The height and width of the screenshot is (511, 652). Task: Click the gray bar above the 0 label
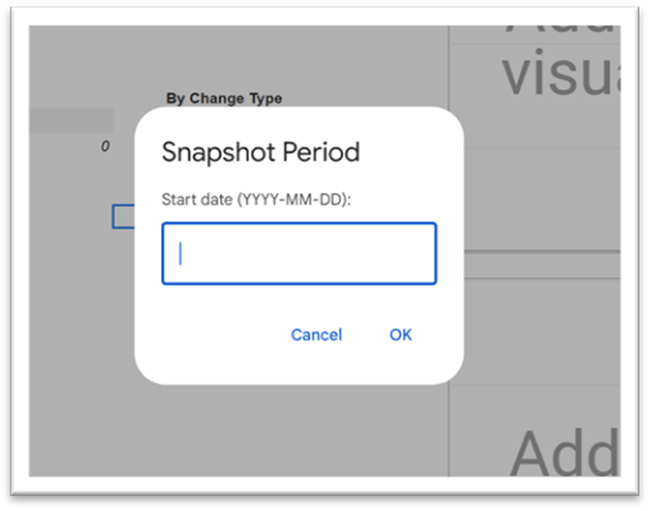click(70, 121)
